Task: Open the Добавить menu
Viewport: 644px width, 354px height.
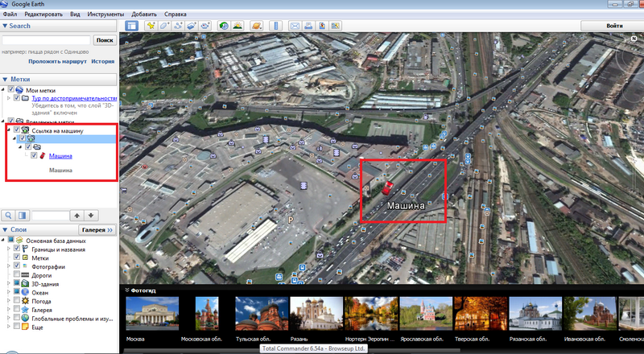Action: click(142, 14)
